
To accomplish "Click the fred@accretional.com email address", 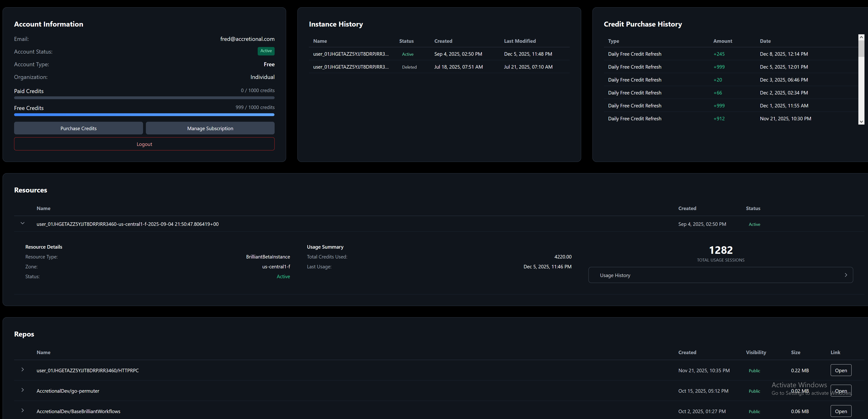I will [247, 39].
